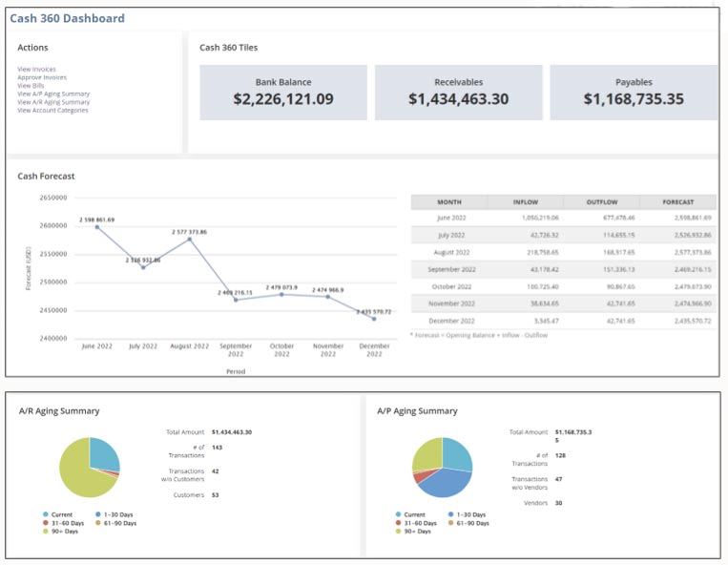Open the Receivables tile
This screenshot has height=565, width=728.
[x=458, y=93]
